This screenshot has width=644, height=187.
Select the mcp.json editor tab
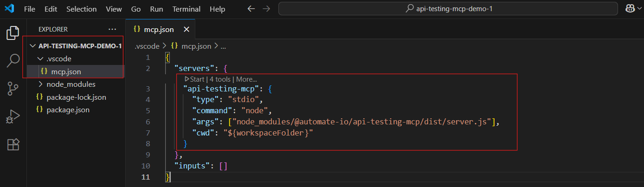161,29
